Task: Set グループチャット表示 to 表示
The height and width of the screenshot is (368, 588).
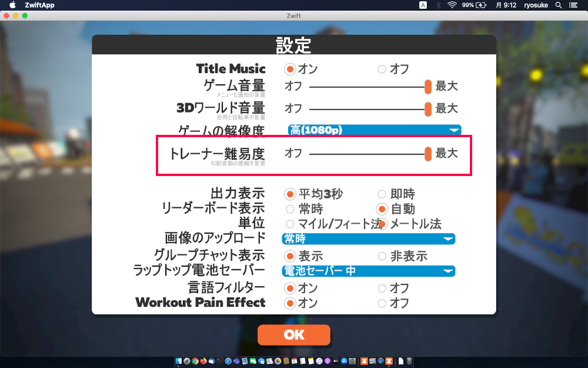Action: 289,256
